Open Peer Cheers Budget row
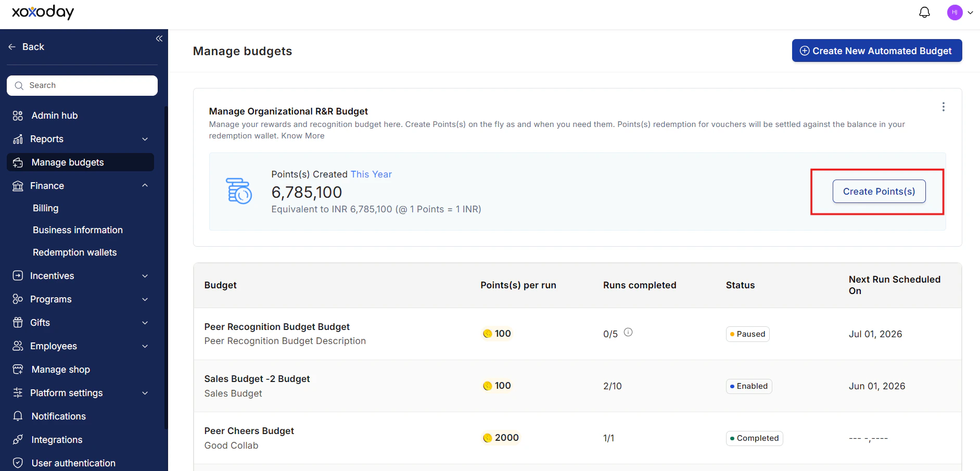980x471 pixels. (x=578, y=438)
